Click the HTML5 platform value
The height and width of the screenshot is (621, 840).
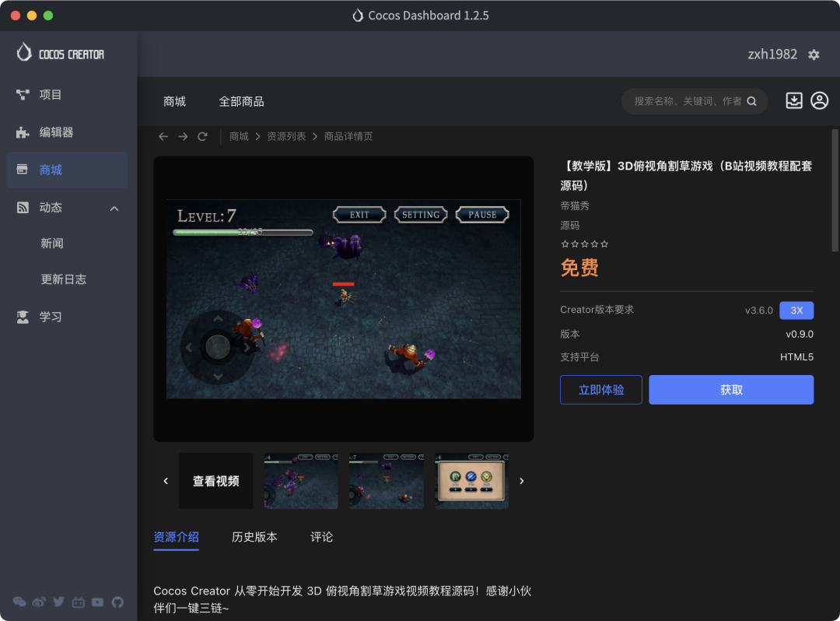pos(796,357)
